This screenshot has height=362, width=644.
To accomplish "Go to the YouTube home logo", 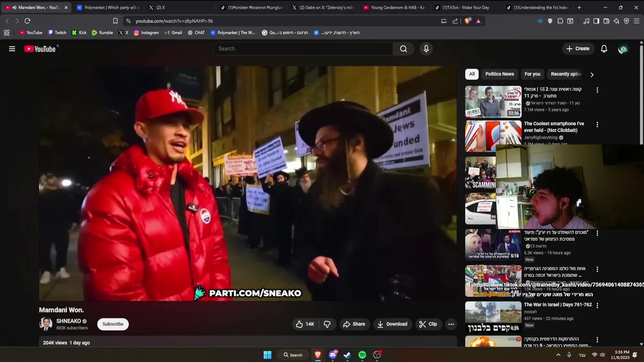I will (x=40, y=49).
